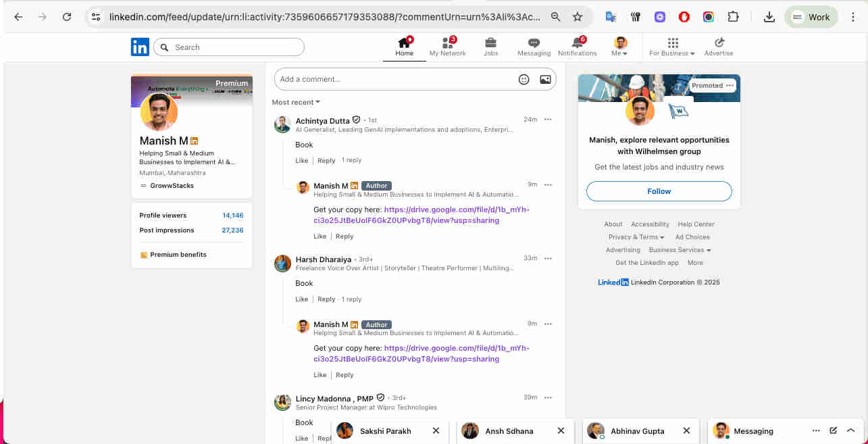This screenshot has width=868, height=444.
Task: Open Post impressions stats
Action: pyautogui.click(x=191, y=230)
